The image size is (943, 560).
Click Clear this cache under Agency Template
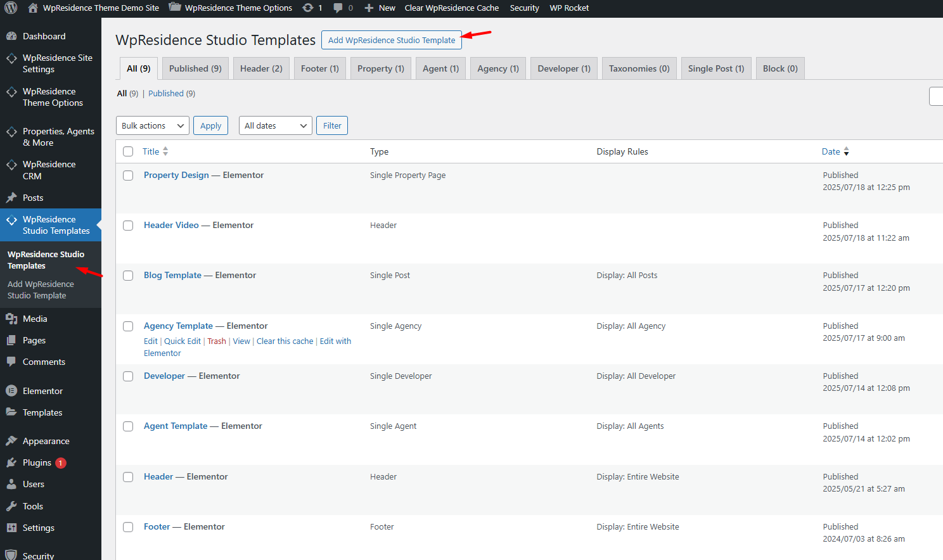point(285,341)
